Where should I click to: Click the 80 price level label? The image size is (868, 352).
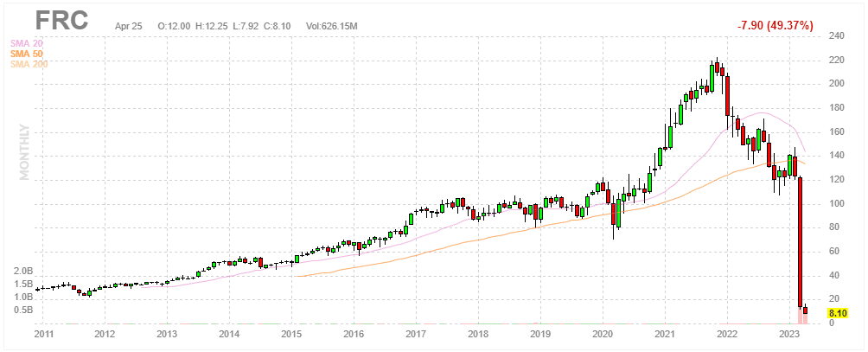click(833, 227)
